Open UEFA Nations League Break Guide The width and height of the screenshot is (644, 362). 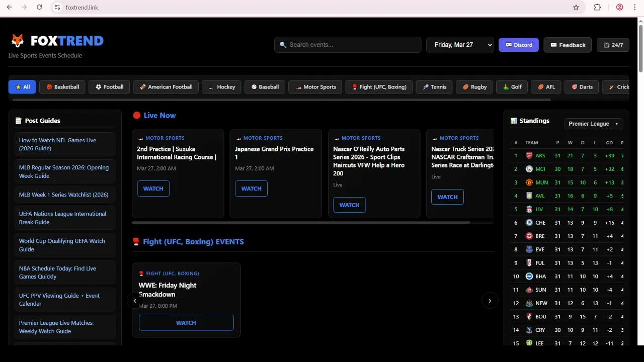[x=65, y=218]
